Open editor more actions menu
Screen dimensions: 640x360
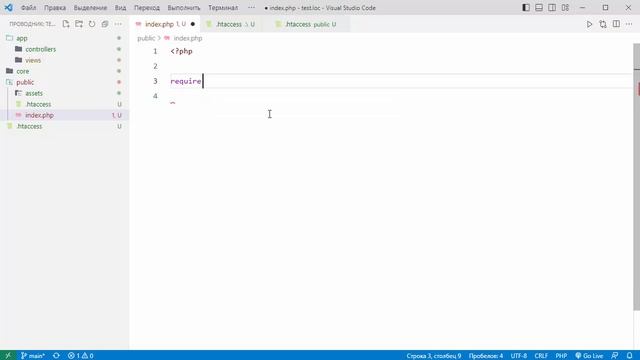[x=629, y=24]
